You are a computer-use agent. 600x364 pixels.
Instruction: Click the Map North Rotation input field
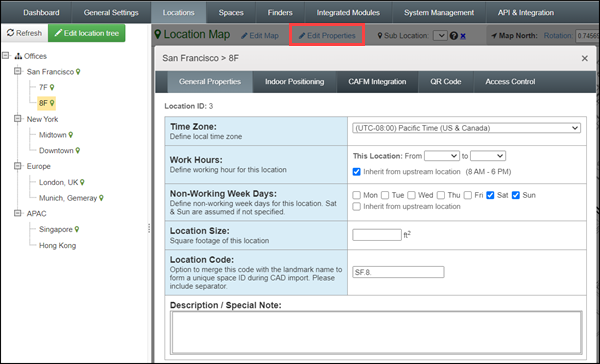tap(586, 36)
